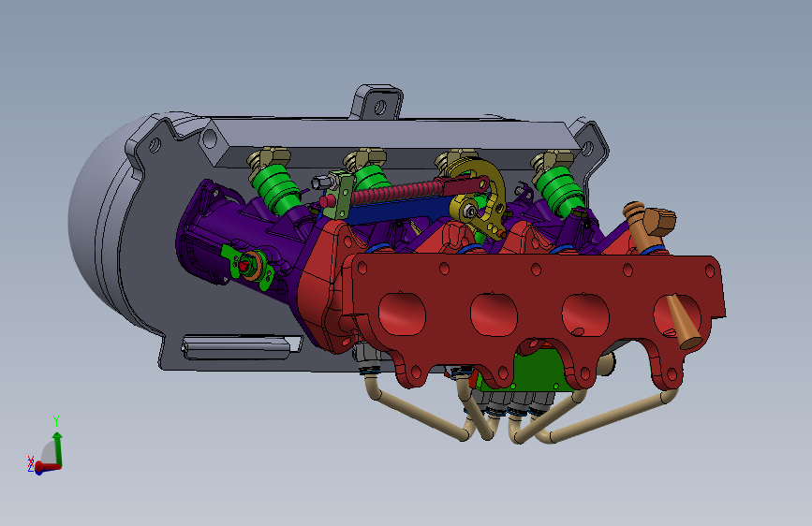Screen dimensions: 812x526
Task: Select the red coil return spring
Action: point(396,192)
